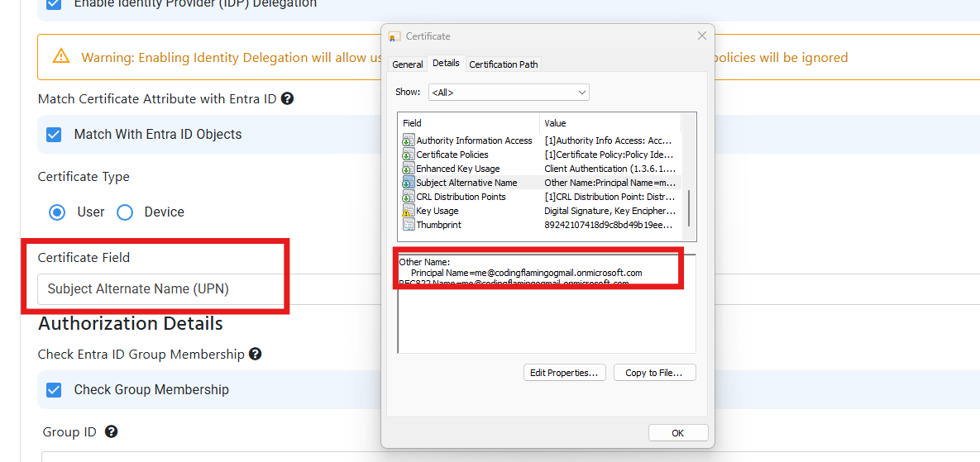Click the Thumbprint field icon
The height and width of the screenshot is (462, 980).
[x=408, y=225]
